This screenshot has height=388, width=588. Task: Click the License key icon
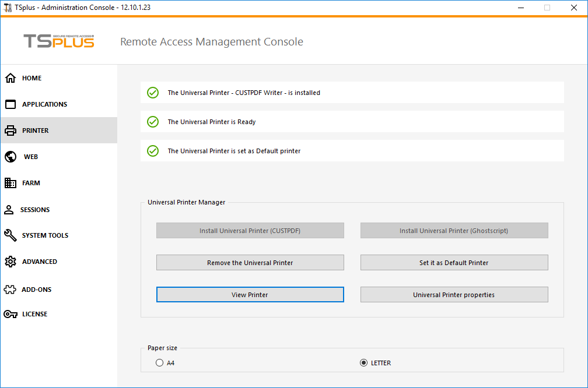10,314
